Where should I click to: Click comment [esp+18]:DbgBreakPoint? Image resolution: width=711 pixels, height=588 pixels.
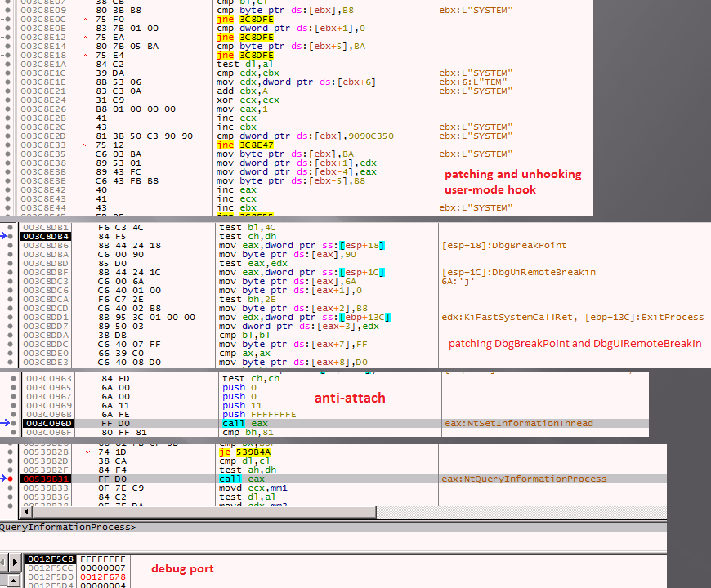click(x=504, y=246)
